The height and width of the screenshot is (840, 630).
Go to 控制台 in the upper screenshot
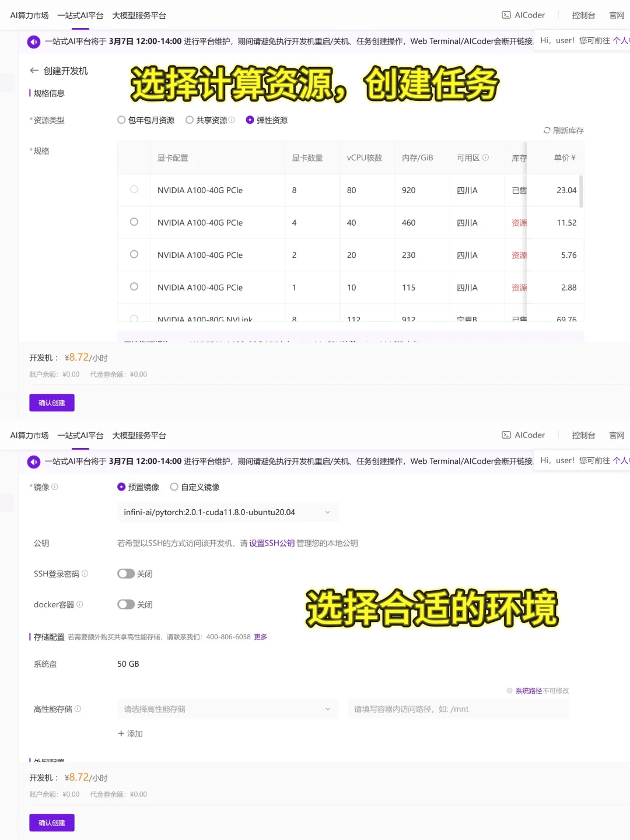[583, 15]
